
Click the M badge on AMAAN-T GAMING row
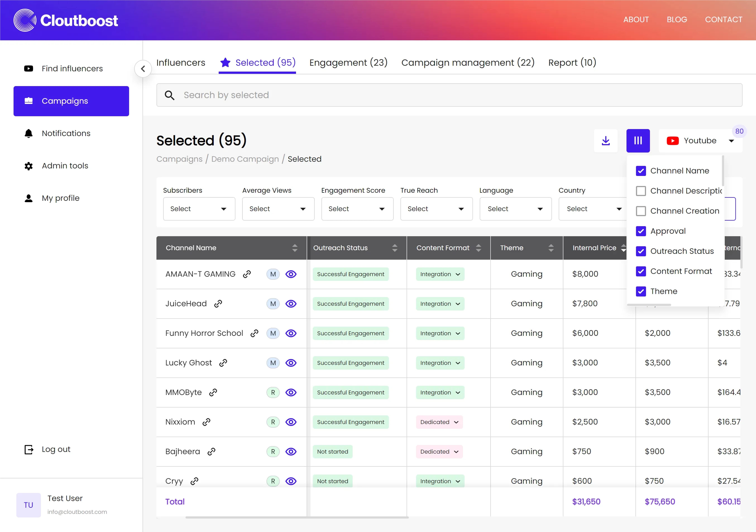[x=273, y=274]
